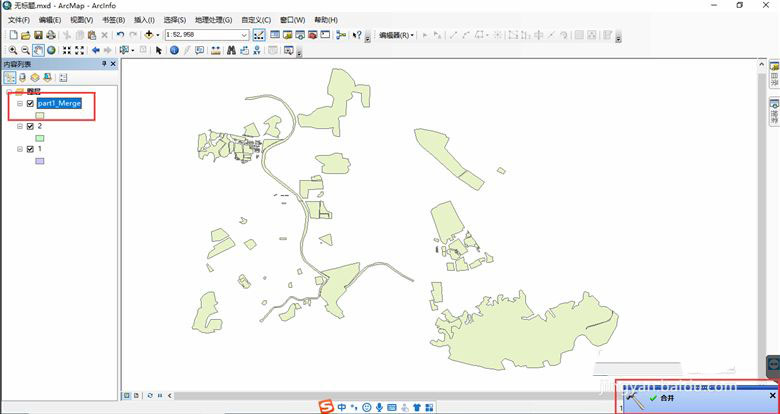Click layer 2 green color symbol
The image size is (780, 414).
pos(39,138)
